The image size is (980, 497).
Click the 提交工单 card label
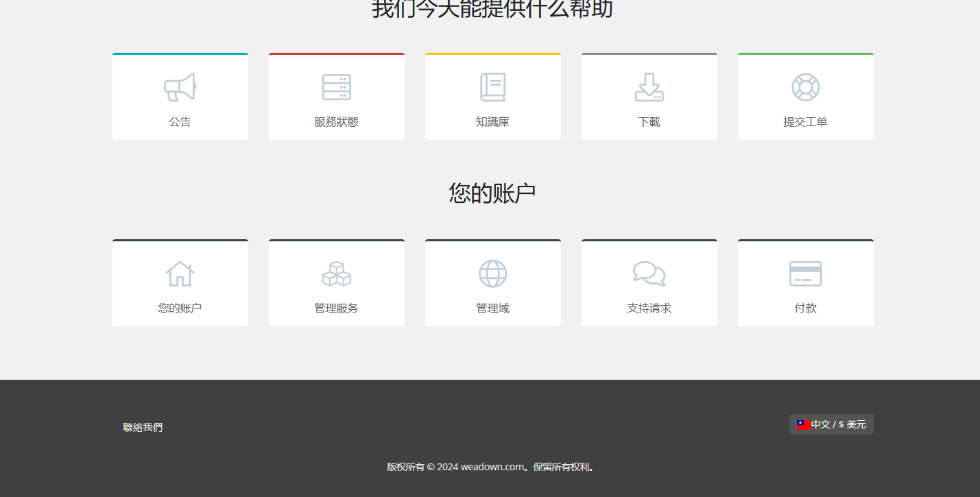coord(805,122)
